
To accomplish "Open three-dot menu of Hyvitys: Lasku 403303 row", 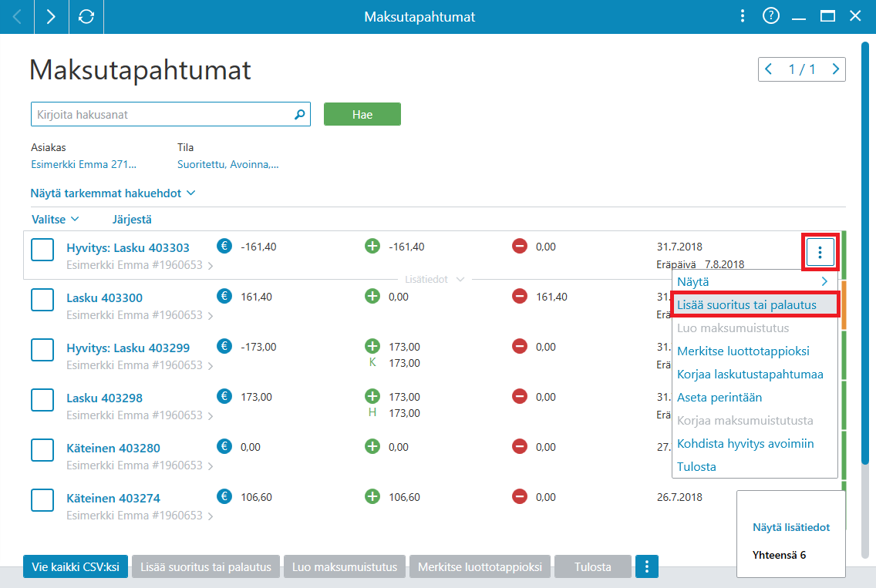I will coord(820,253).
